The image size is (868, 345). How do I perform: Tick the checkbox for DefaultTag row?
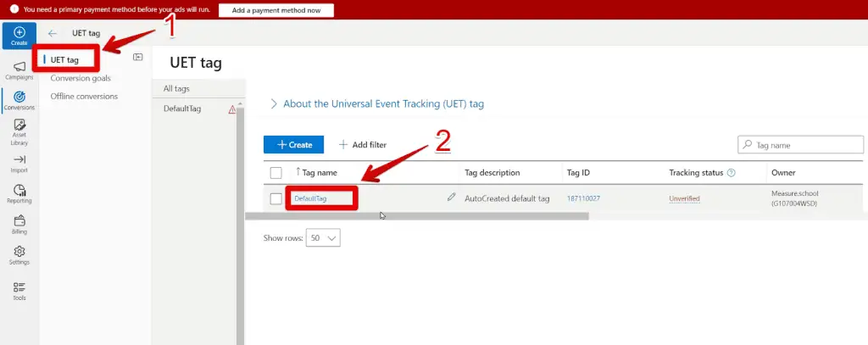(x=275, y=198)
